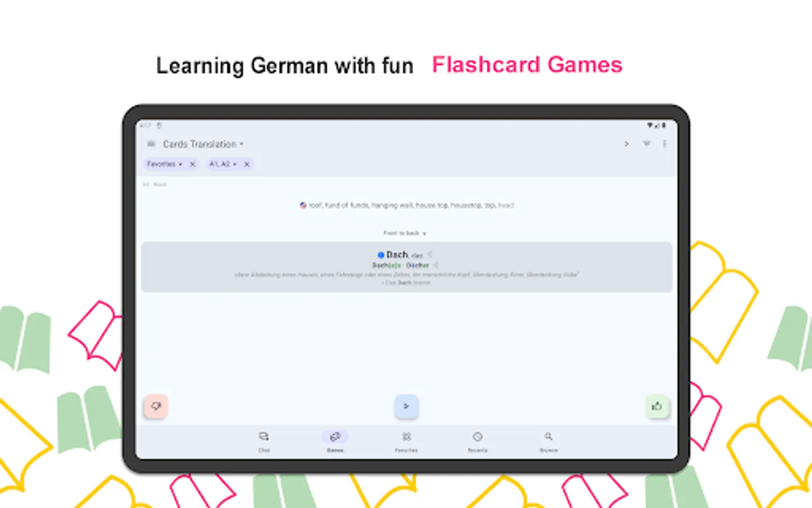Toggle off the Favorites filter chip
The width and height of the screenshot is (812, 508).
click(192, 164)
